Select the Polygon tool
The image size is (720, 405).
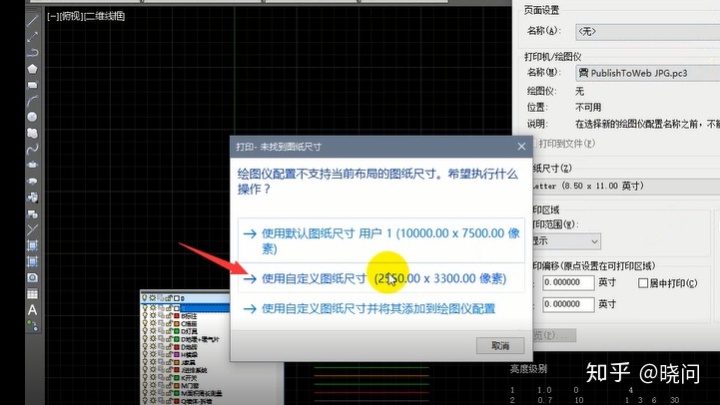pos(32,69)
